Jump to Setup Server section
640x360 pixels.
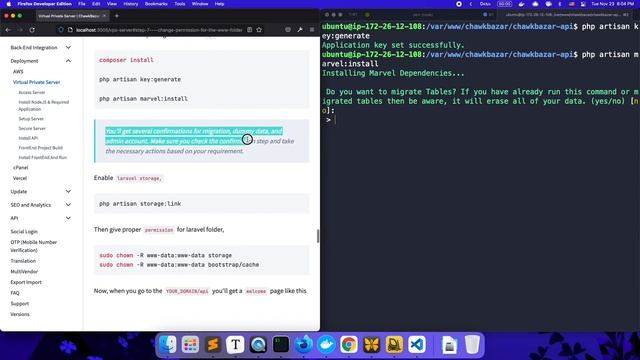31,119
